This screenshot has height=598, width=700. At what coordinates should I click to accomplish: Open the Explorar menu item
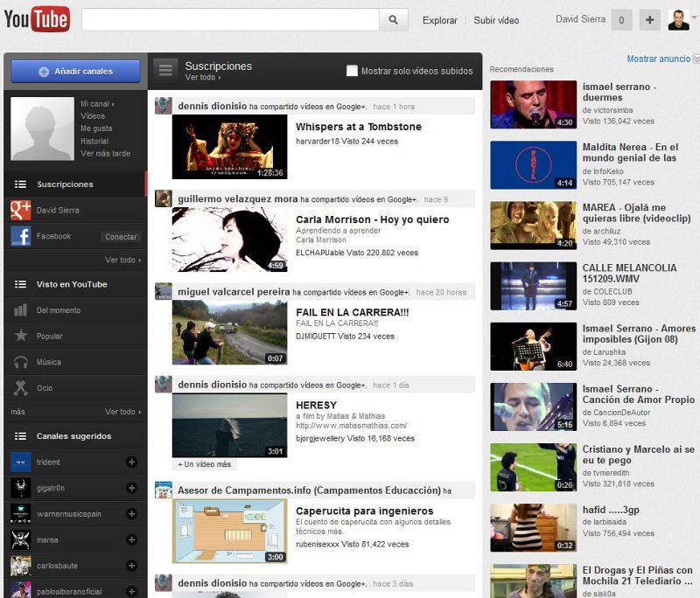point(439,20)
